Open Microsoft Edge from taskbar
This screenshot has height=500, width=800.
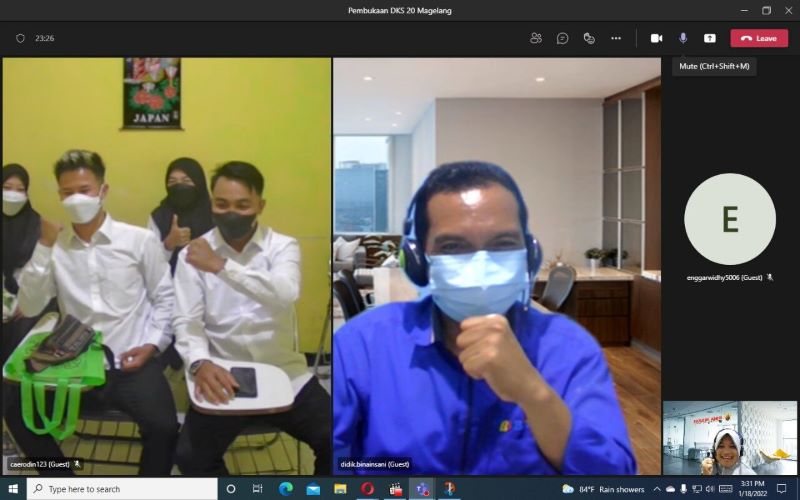click(x=285, y=489)
